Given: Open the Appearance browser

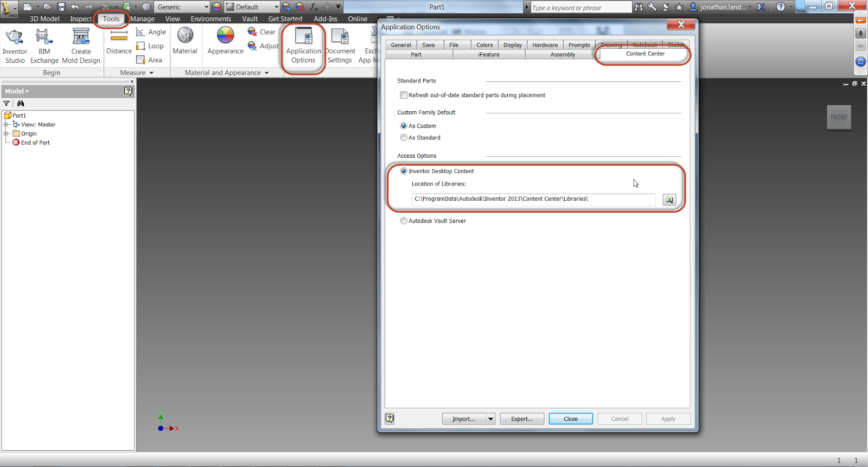Looking at the screenshot, I should point(225,41).
